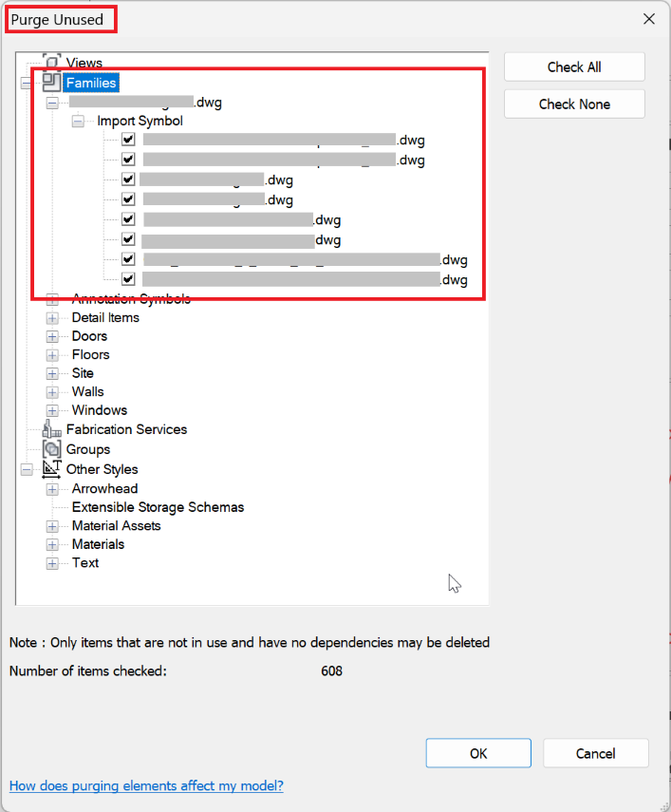Open the purging elements help link
Image resolution: width=671 pixels, height=812 pixels.
(x=146, y=785)
